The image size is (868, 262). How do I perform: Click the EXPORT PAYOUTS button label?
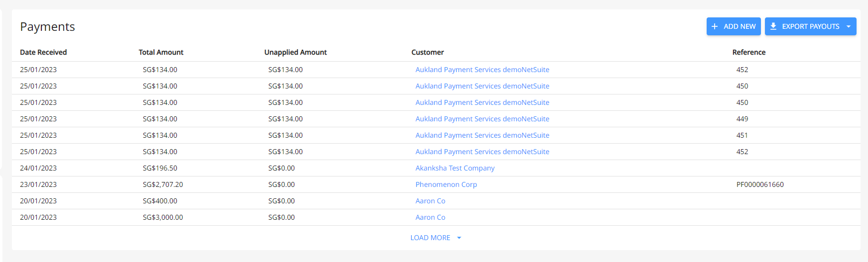point(811,26)
